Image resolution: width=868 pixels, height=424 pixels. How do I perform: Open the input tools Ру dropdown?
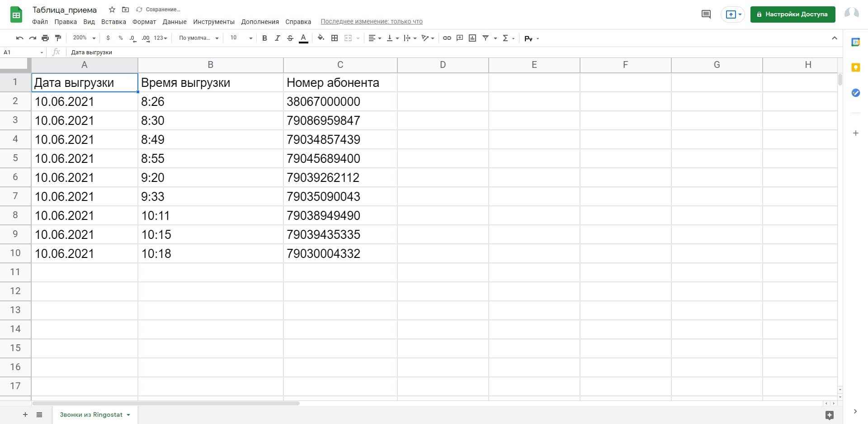click(532, 38)
